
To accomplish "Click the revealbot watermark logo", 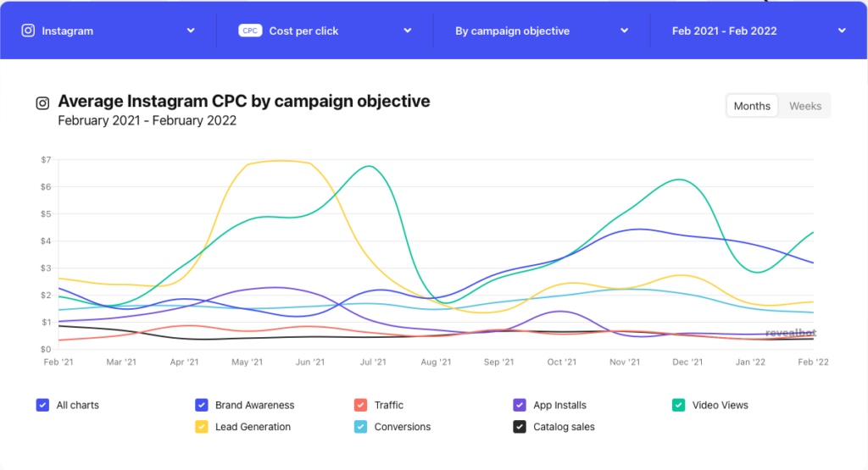I will click(790, 334).
